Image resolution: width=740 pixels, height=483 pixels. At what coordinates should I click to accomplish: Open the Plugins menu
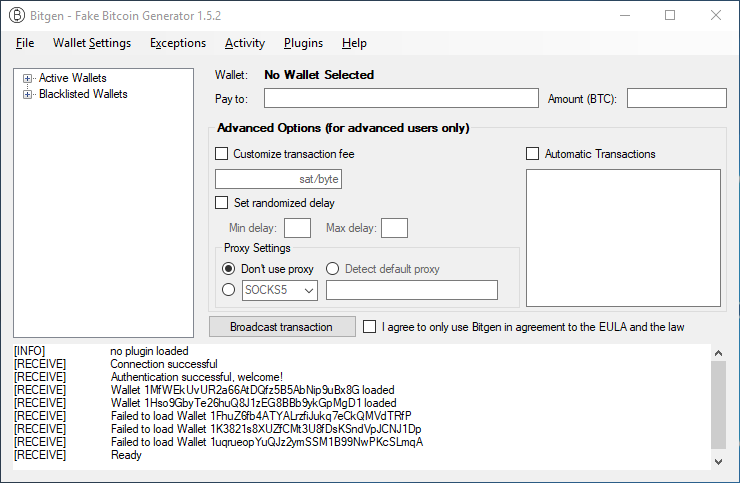coord(303,43)
